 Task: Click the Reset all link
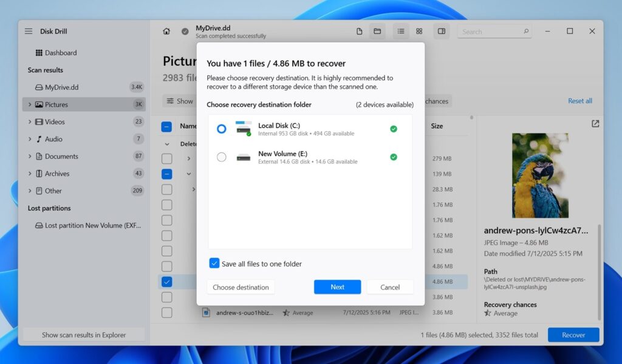coord(579,101)
